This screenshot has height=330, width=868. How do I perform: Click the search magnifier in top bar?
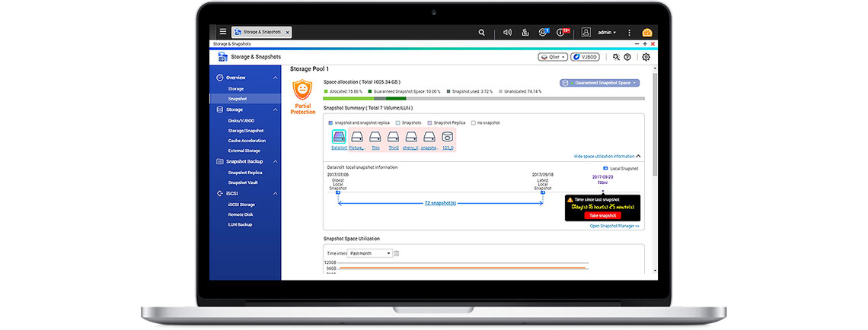pyautogui.click(x=481, y=33)
